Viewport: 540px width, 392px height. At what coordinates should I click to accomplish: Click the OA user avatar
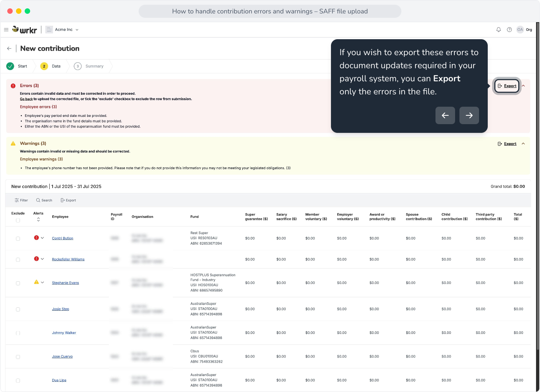point(520,30)
